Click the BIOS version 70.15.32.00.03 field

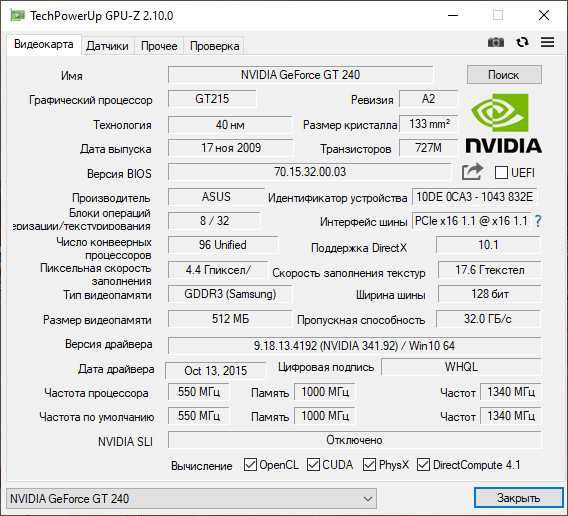coord(310,172)
